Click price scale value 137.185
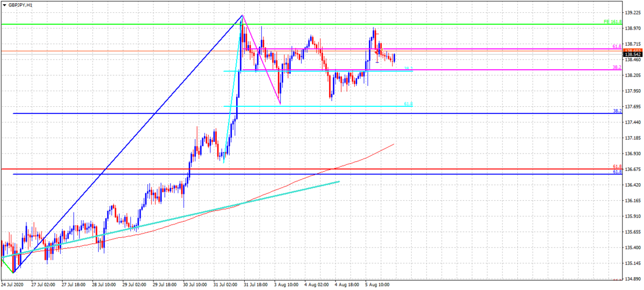 tap(633, 138)
